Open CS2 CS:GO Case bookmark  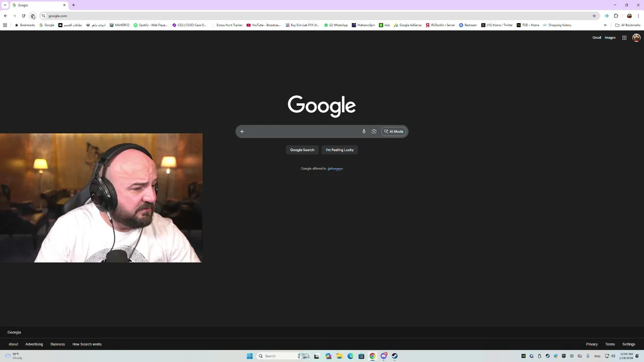190,25
